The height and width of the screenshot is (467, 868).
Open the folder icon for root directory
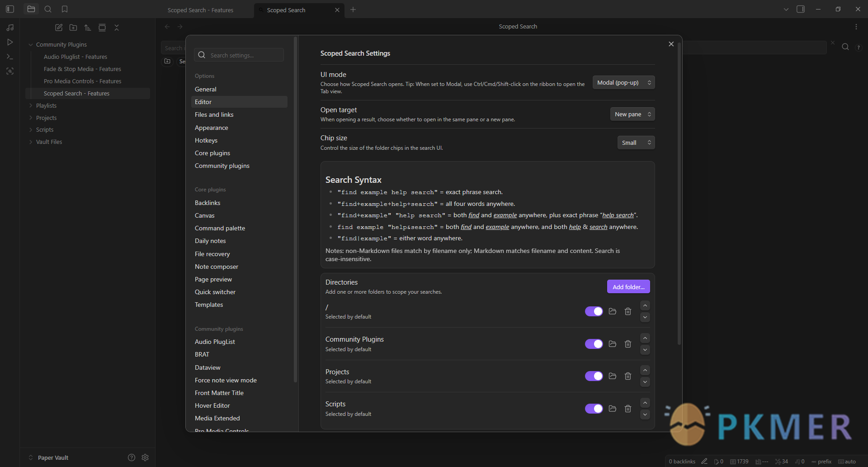coord(613,311)
